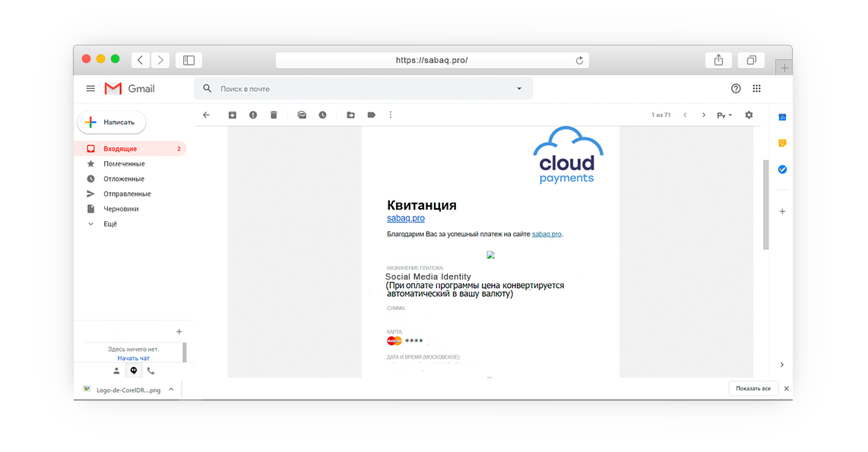
Task: Open the Gmail main menu hamburger
Action: tap(90, 89)
